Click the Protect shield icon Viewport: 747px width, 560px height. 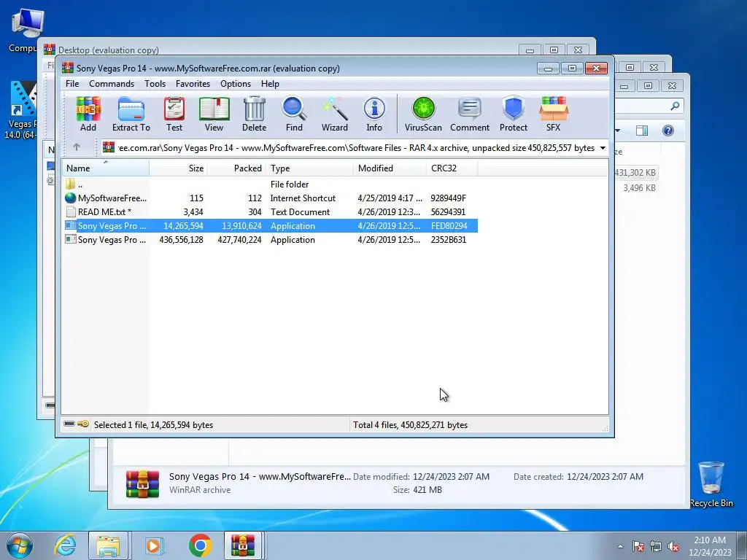coord(514,114)
